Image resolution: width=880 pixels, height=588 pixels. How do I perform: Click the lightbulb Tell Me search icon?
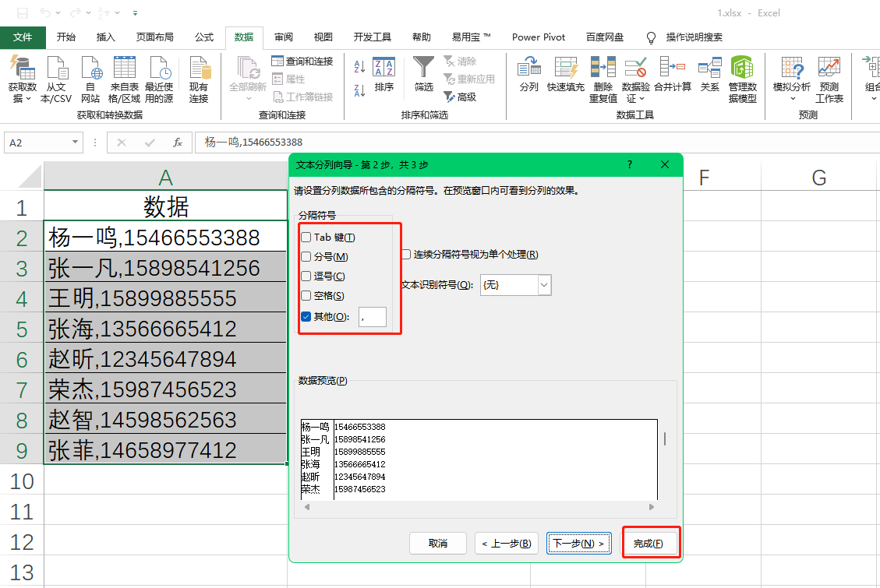coord(651,37)
